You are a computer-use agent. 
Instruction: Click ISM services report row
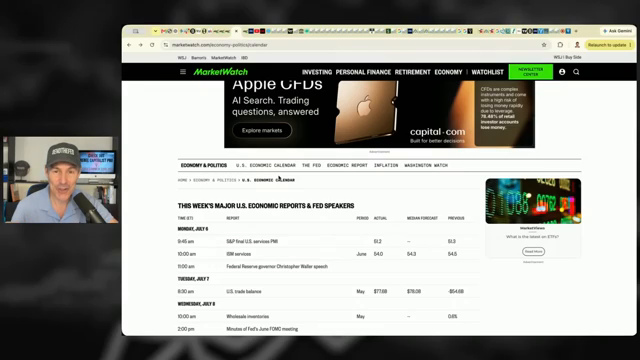329,254
